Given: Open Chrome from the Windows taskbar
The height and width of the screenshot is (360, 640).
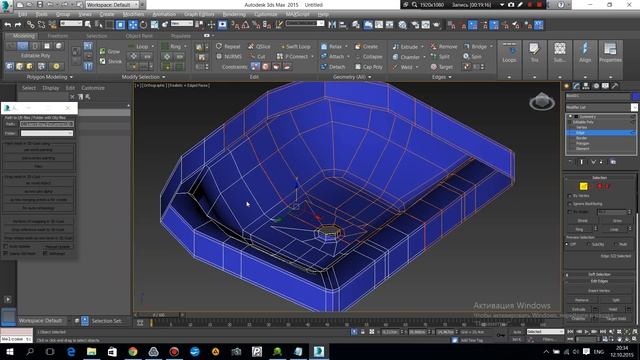Looking at the screenshot, I should 133,351.
